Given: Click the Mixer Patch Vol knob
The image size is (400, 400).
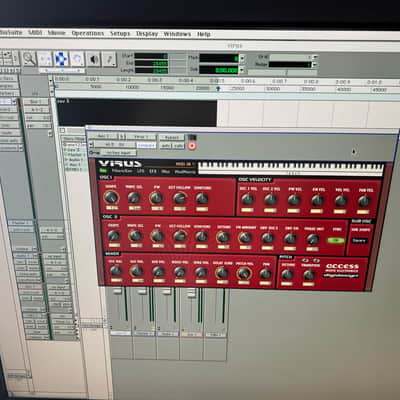Looking at the screenshot, I should click(243, 273).
